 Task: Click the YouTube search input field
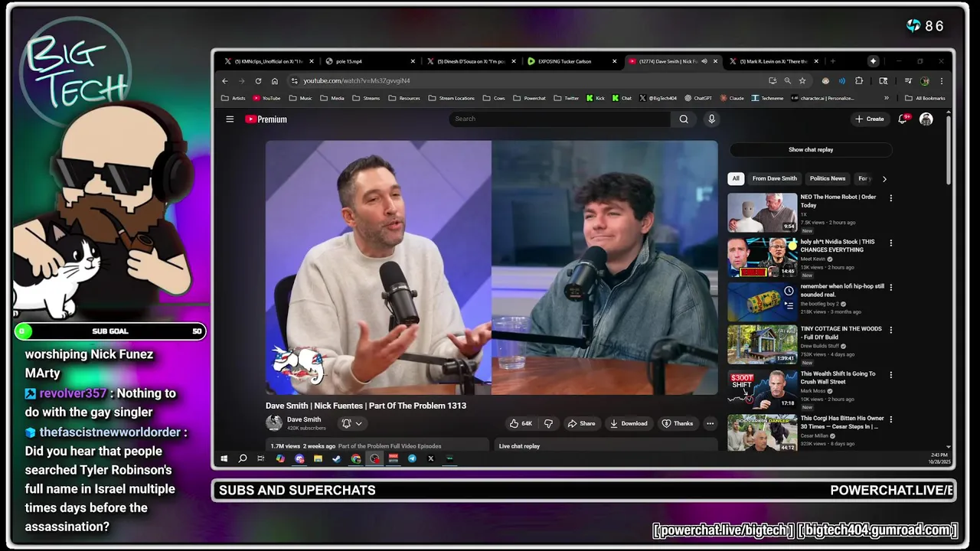[560, 119]
